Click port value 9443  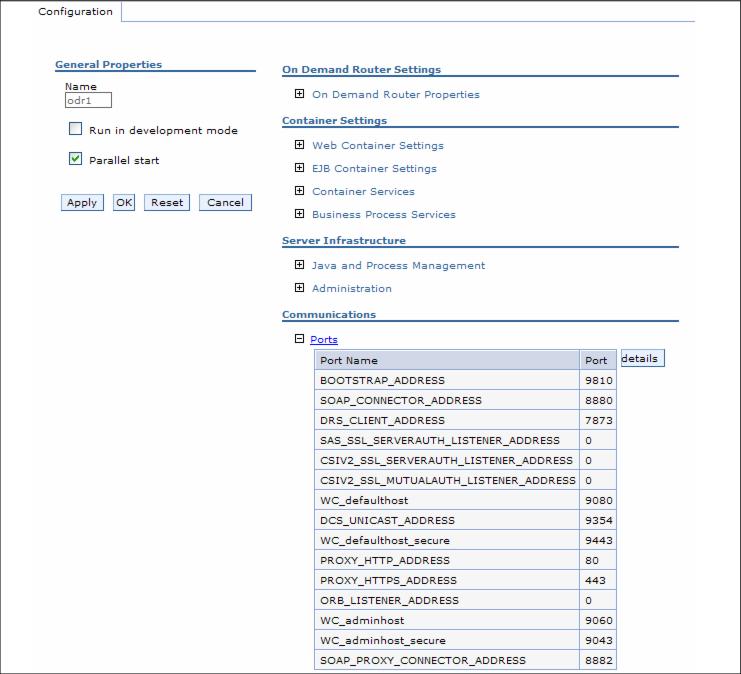tap(598, 540)
